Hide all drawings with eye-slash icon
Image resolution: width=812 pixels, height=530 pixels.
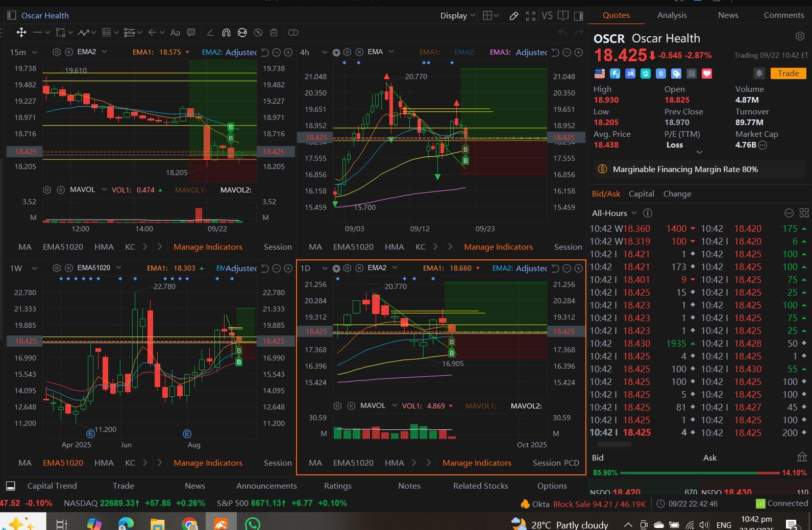(258, 33)
